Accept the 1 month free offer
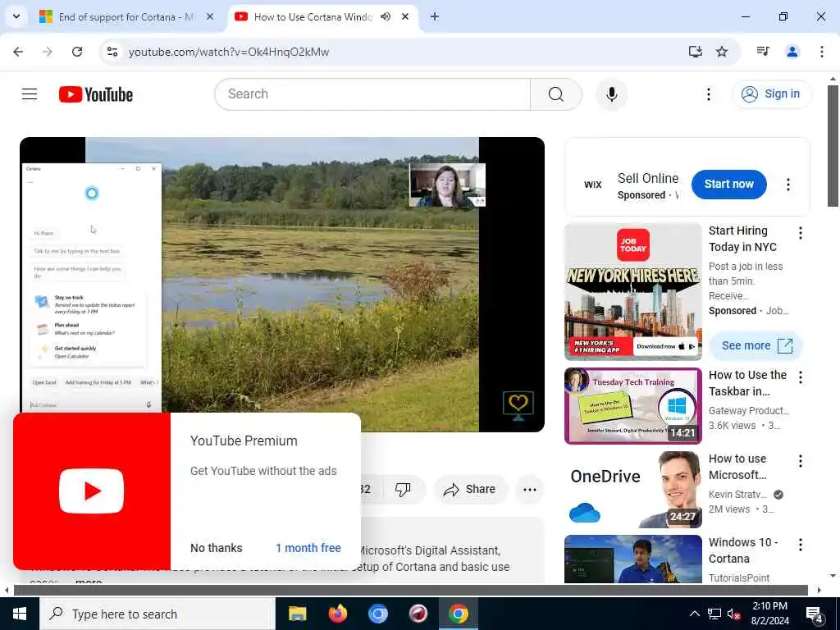 [308, 547]
